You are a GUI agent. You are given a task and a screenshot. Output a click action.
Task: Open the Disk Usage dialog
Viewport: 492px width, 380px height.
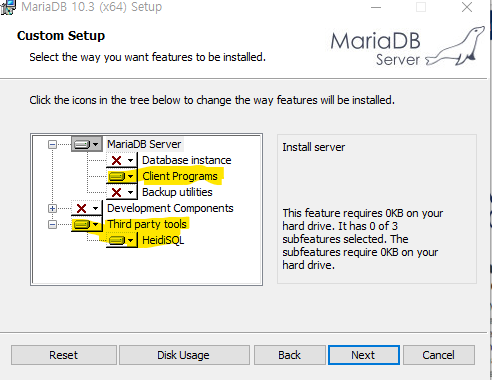coord(184,355)
